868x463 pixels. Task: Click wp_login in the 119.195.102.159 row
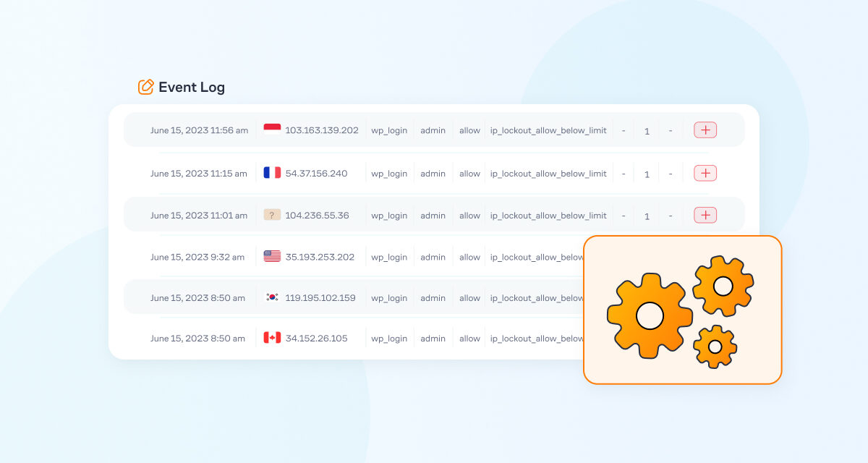tap(389, 298)
